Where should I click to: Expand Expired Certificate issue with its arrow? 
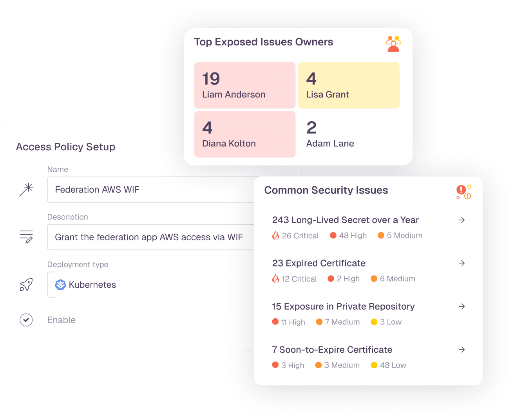tap(462, 263)
